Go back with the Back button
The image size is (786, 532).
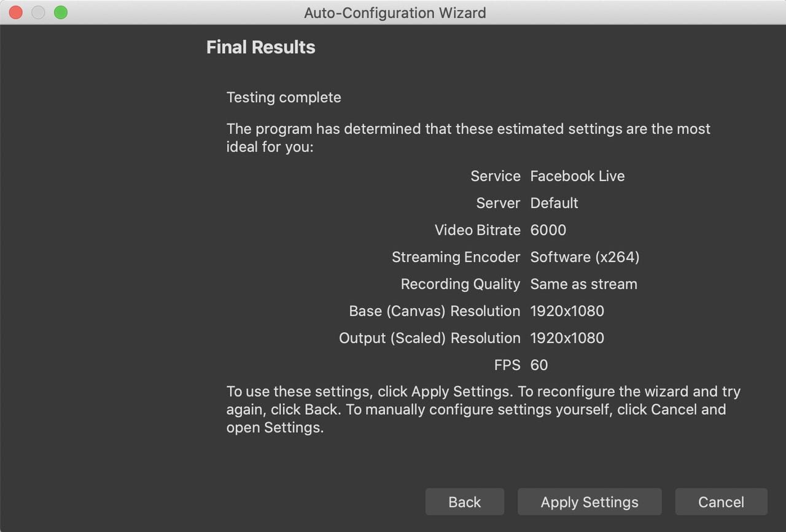pyautogui.click(x=464, y=502)
